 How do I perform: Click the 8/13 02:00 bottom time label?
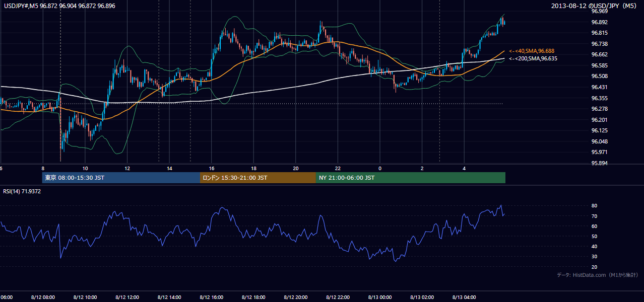[x=422, y=297]
